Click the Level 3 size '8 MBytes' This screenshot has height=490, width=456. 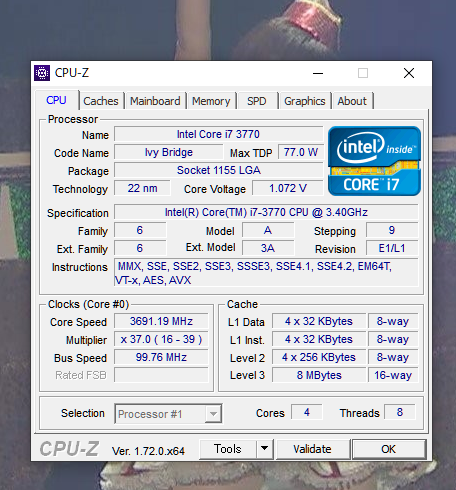coord(319,375)
